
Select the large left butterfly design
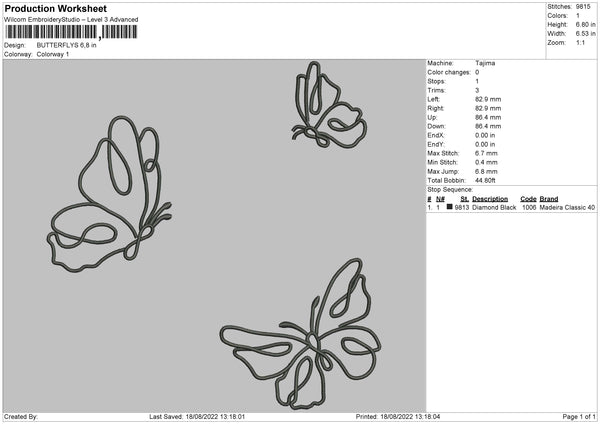[x=109, y=194]
